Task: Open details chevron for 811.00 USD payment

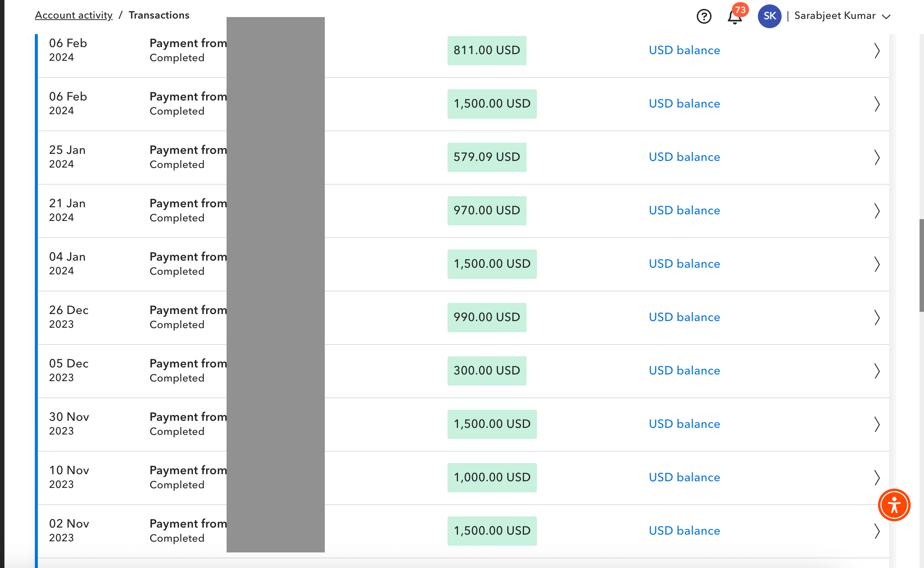Action: (x=877, y=51)
